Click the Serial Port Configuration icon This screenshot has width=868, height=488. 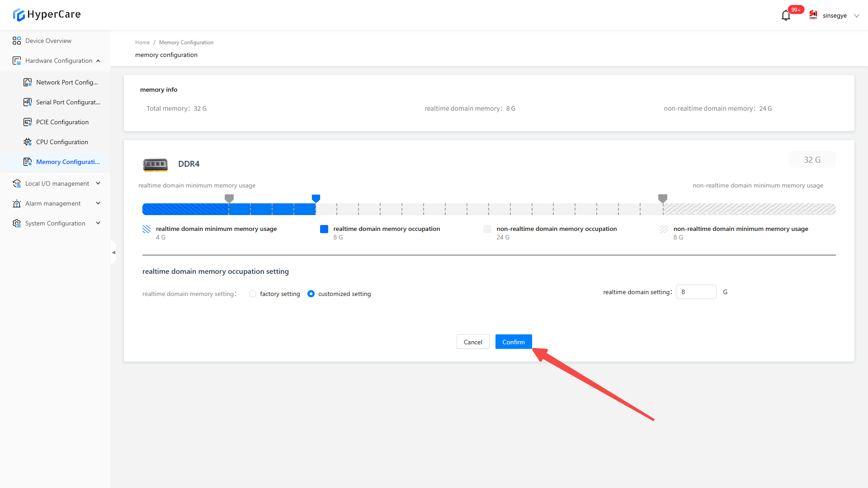28,102
